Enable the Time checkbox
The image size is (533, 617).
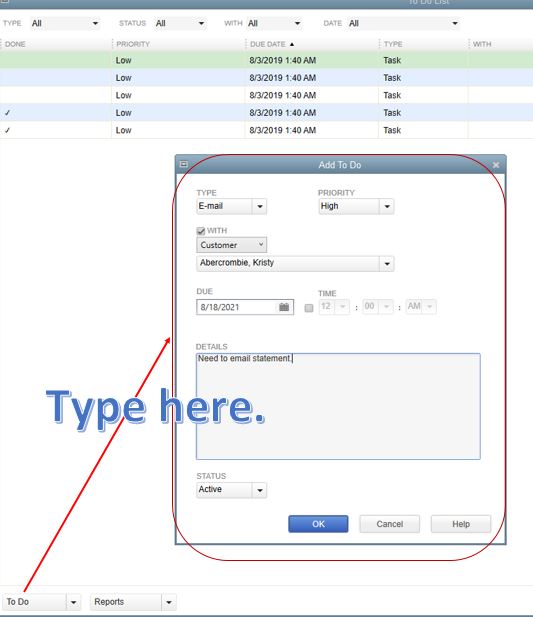pos(309,308)
